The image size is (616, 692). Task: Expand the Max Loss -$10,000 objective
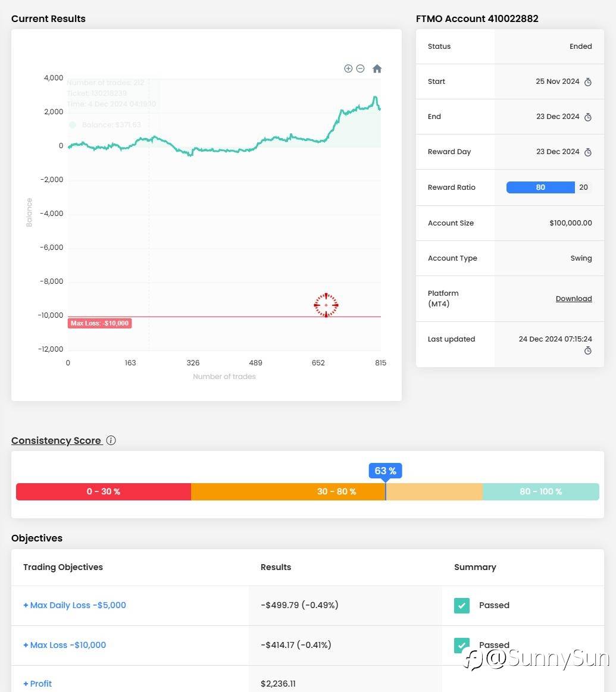pos(64,645)
